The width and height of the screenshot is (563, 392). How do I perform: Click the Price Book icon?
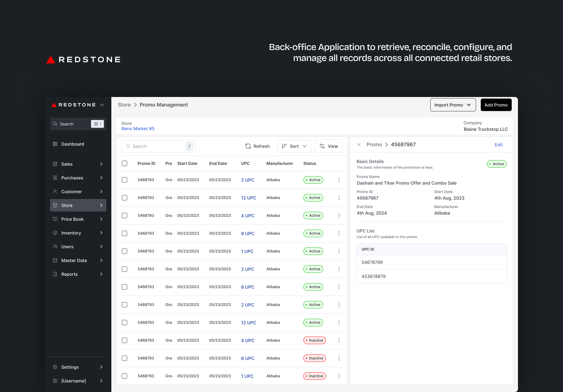[55, 219]
